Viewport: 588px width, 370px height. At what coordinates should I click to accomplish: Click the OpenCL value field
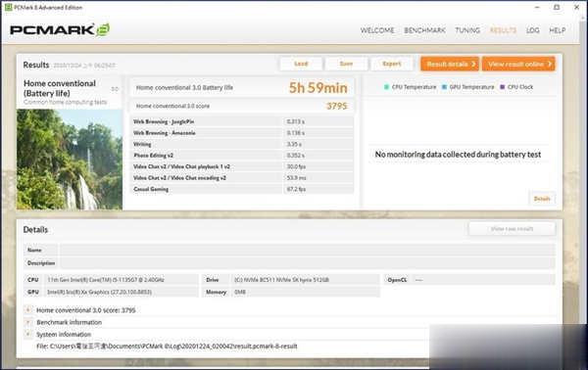point(483,280)
